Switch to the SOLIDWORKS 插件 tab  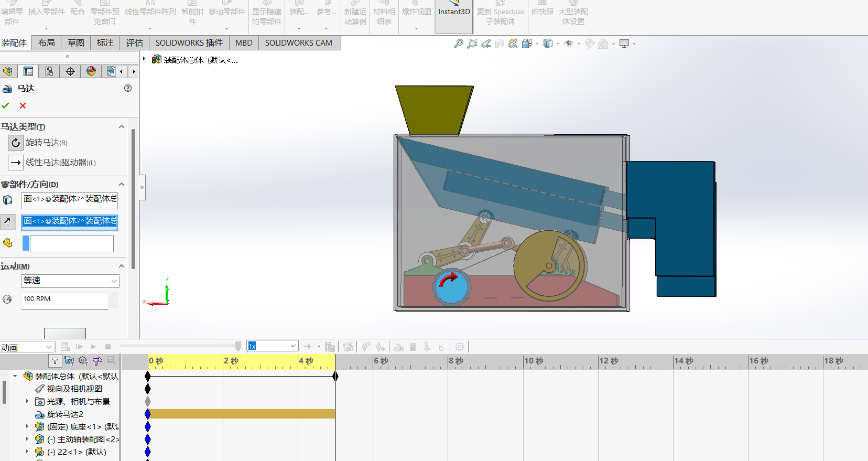click(189, 43)
